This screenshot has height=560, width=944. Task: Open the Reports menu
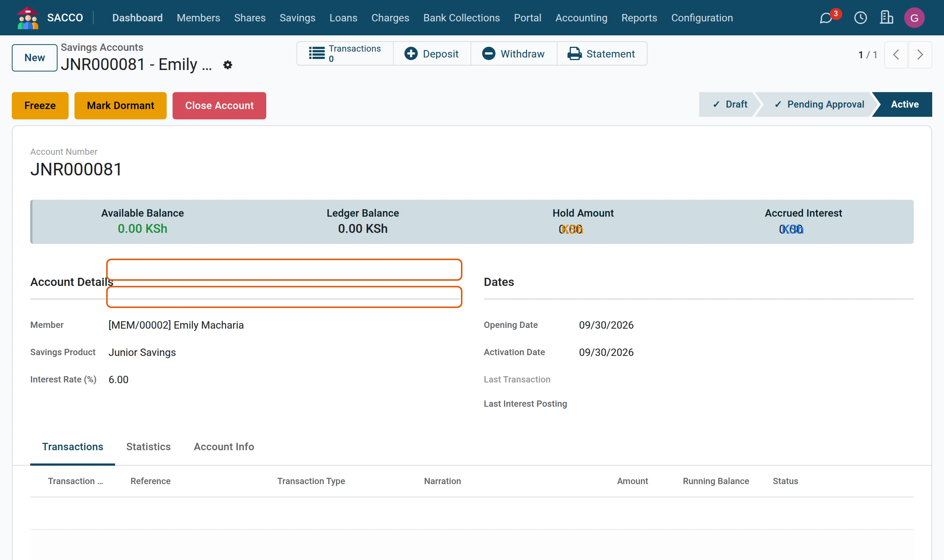[x=639, y=18]
